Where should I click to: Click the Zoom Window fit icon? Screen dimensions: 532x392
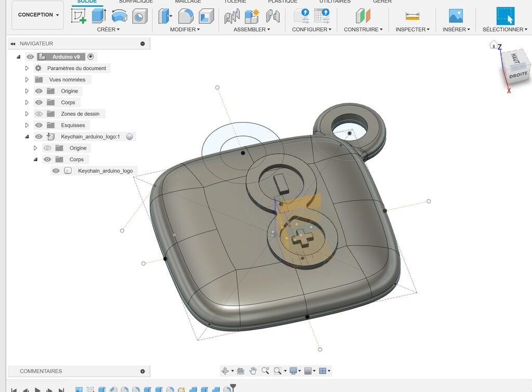click(277, 371)
